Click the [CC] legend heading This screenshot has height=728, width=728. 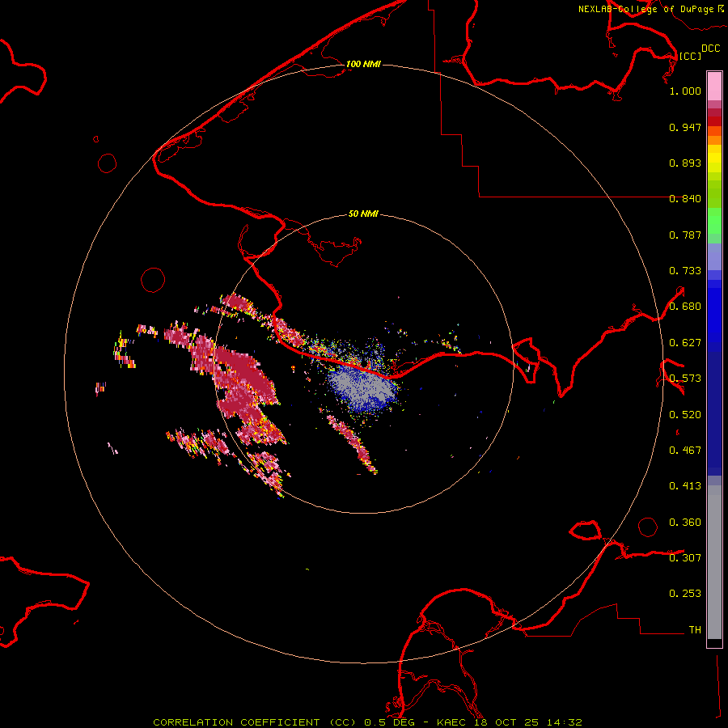[x=690, y=56]
